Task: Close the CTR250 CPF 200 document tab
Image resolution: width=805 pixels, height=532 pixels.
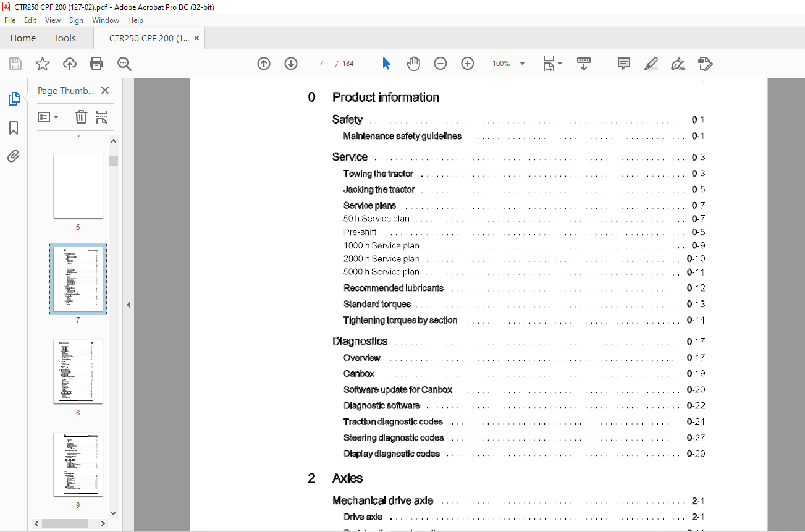Action: click(197, 38)
